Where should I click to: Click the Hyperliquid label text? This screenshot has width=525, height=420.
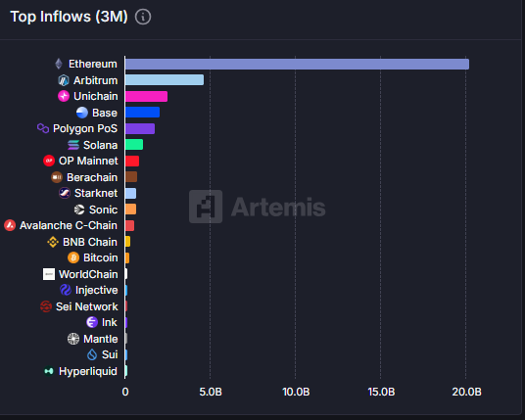click(x=88, y=371)
